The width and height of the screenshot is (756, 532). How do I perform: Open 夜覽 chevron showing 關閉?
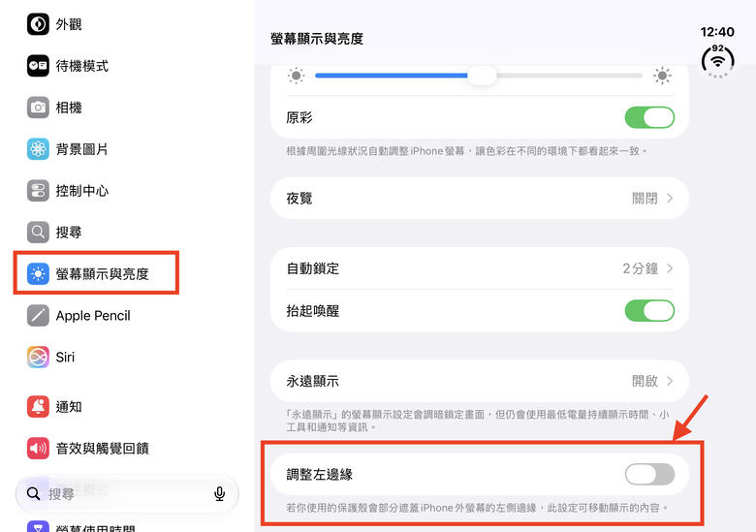[x=670, y=198]
